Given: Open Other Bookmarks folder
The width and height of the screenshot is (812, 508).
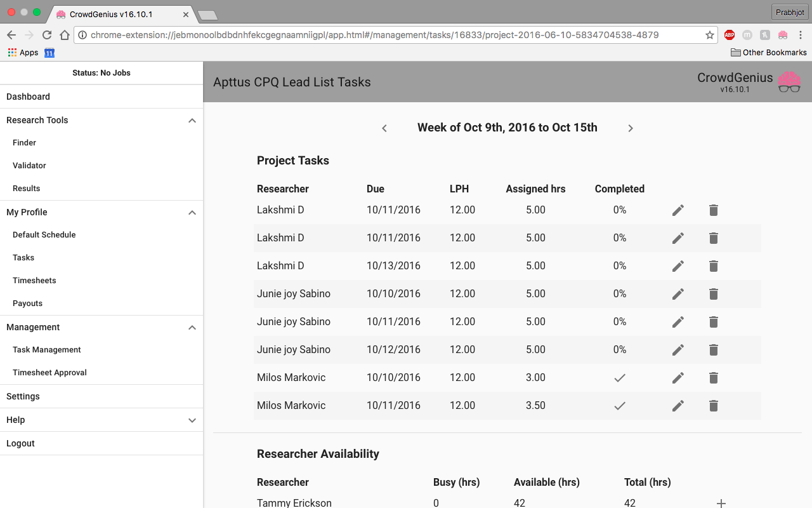Looking at the screenshot, I should (x=768, y=53).
